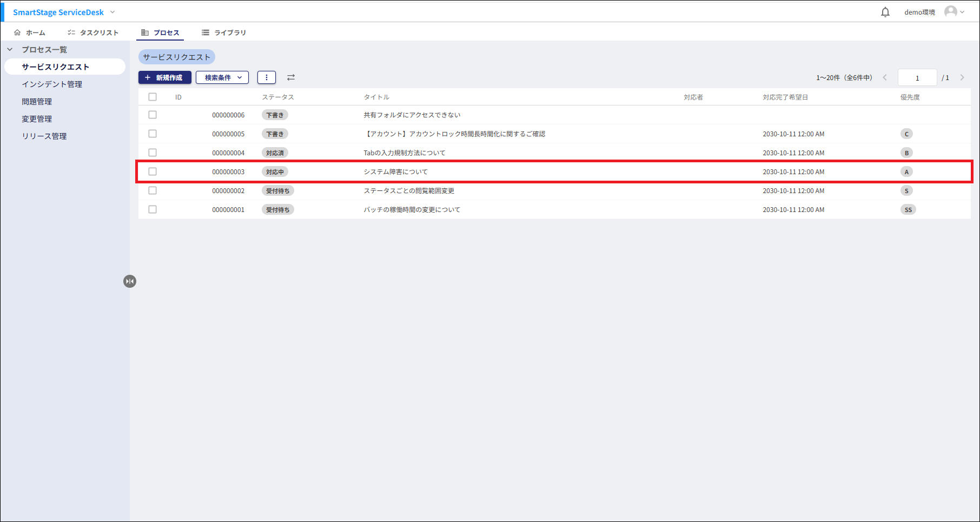Open the three-dot more options button
980x522 pixels.
pyautogui.click(x=267, y=77)
